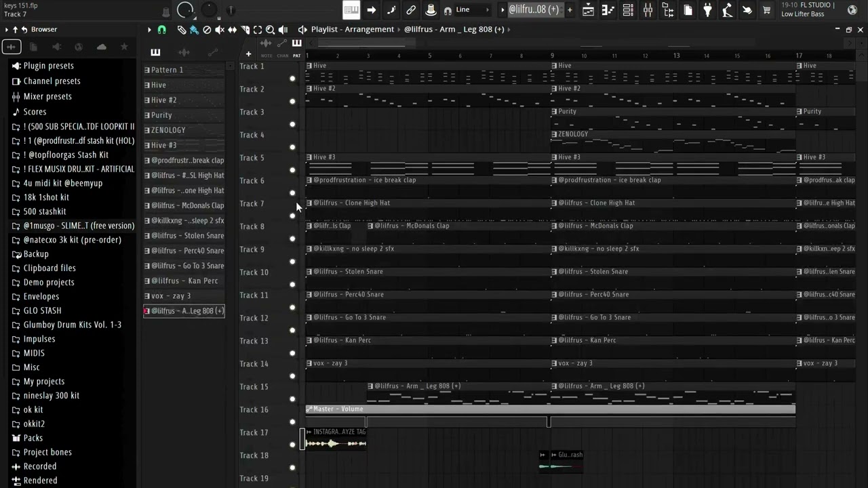
Task: Open the project info page icon
Action: pos(688,10)
